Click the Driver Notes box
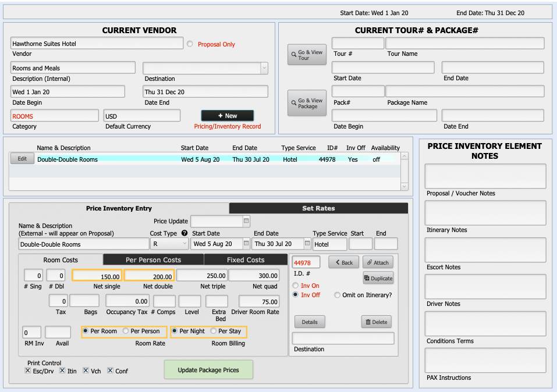 pos(485,287)
